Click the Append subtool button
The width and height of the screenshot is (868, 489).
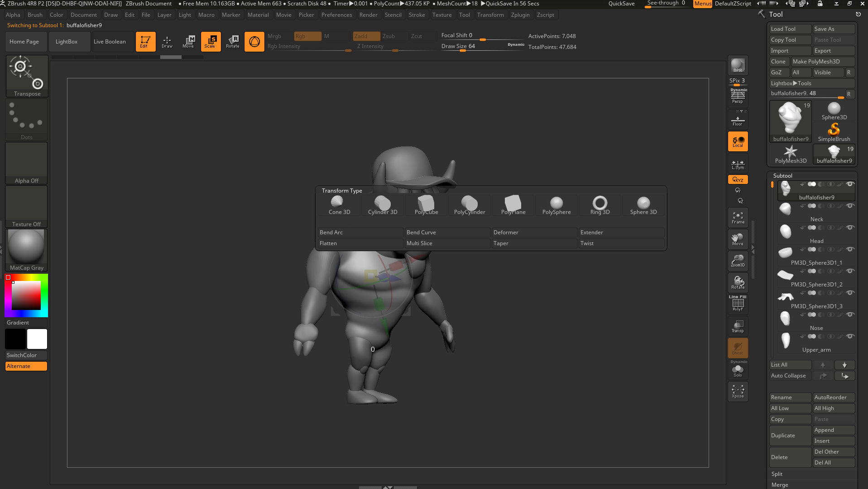click(834, 430)
